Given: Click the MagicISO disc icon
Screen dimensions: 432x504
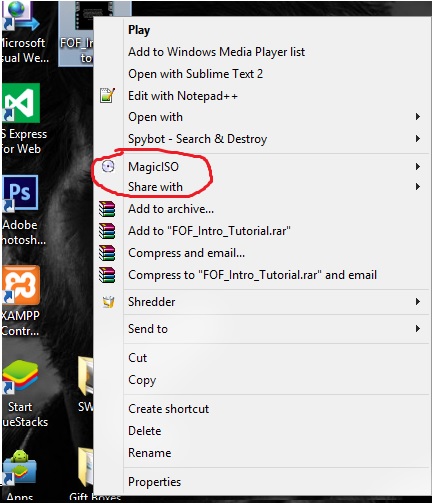Looking at the screenshot, I should (x=108, y=166).
